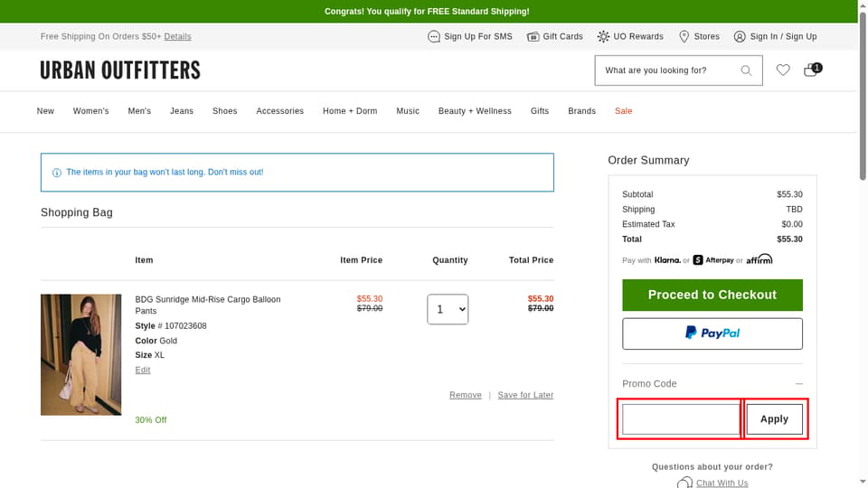The height and width of the screenshot is (488, 868).
Task: Open wishlist heart icon
Action: coord(783,70)
